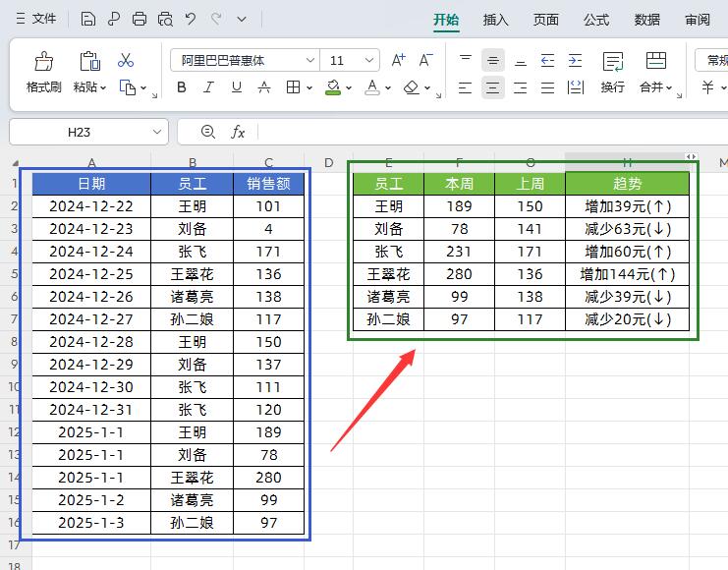Image resolution: width=728 pixels, height=570 pixels.
Task: Click the zoom magnifier beside fx
Action: pyautogui.click(x=208, y=133)
